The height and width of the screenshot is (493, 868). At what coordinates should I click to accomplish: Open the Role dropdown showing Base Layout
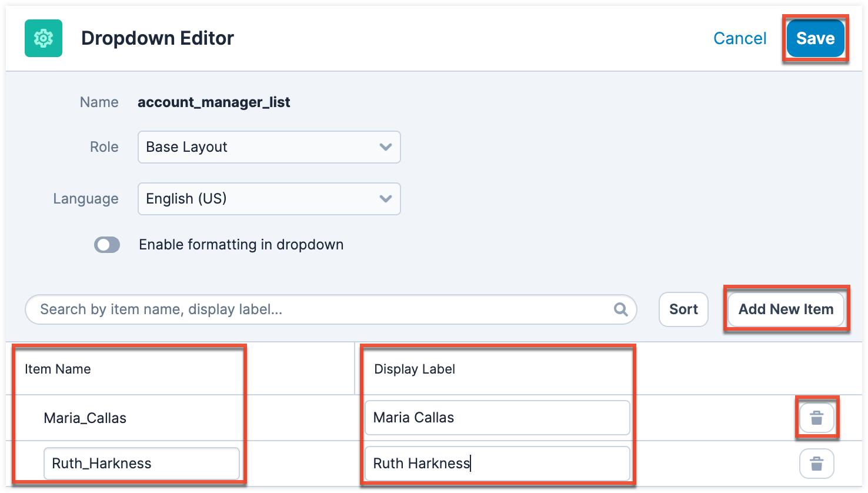coord(269,147)
